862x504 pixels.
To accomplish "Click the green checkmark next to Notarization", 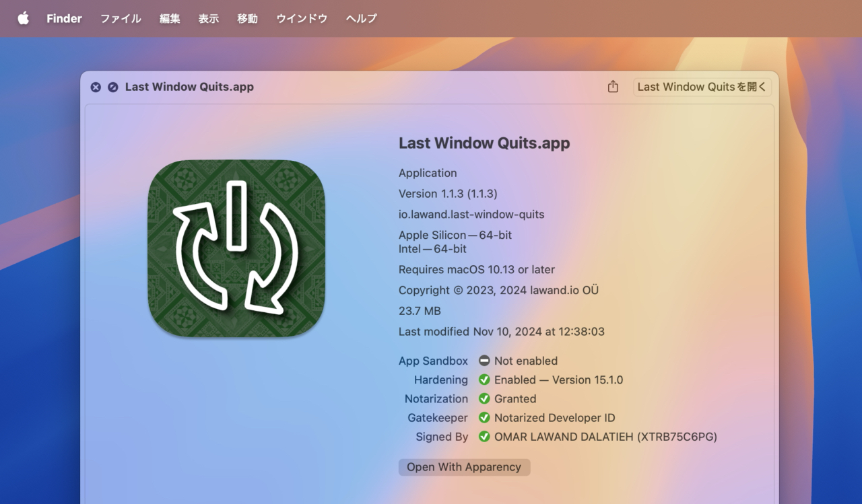I will [x=484, y=398].
